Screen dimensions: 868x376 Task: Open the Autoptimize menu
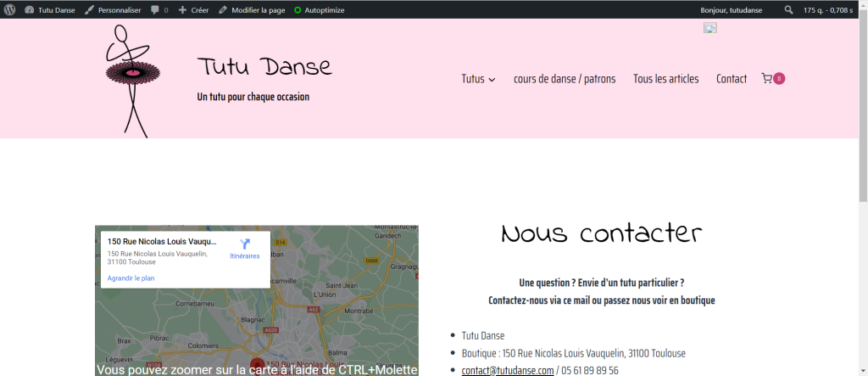click(320, 10)
